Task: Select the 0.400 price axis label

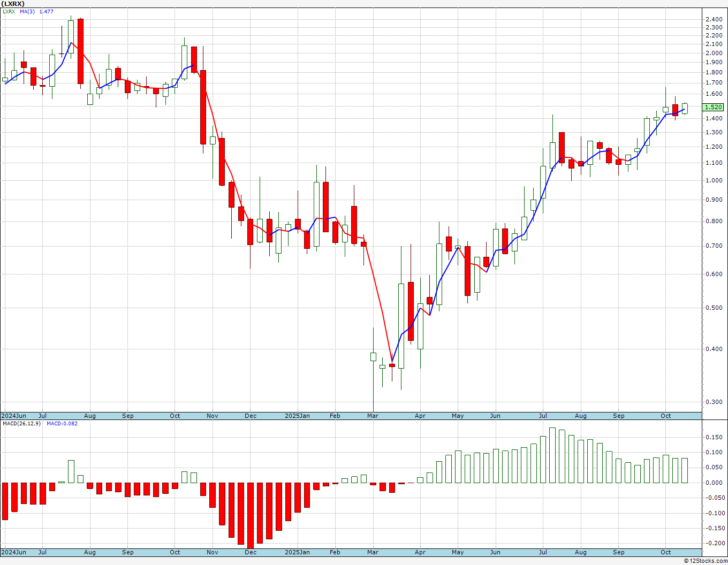Action: click(714, 349)
